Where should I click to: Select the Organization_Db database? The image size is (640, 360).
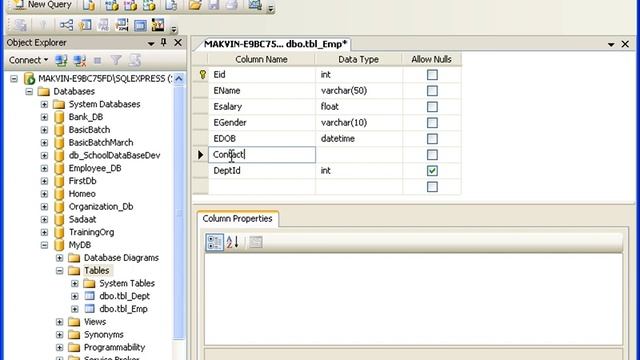[101, 207]
